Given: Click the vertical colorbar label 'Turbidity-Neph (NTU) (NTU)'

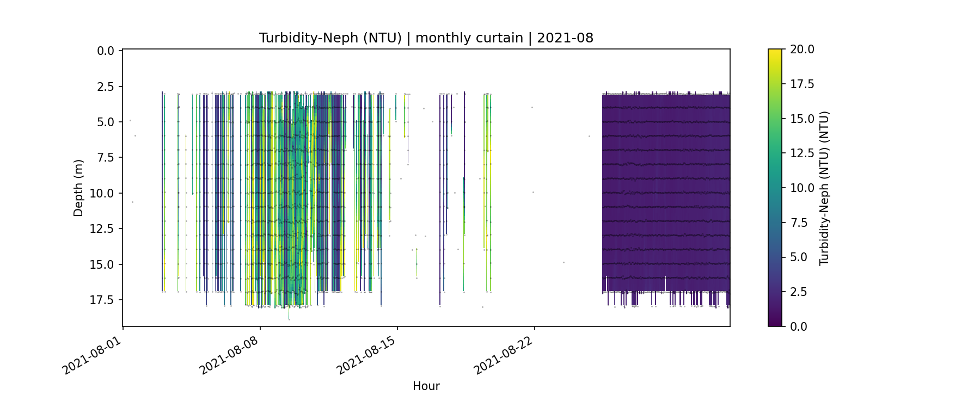Looking at the screenshot, I should coord(824,188).
